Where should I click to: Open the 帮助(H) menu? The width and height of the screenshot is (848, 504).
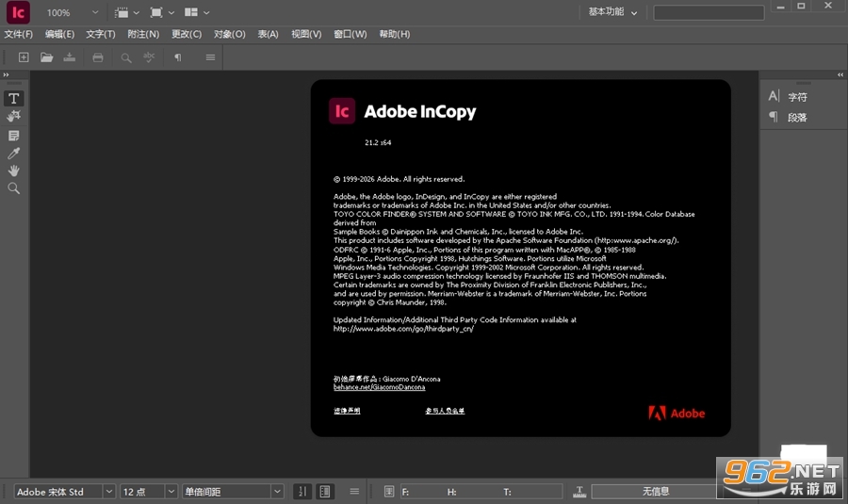pos(394,34)
